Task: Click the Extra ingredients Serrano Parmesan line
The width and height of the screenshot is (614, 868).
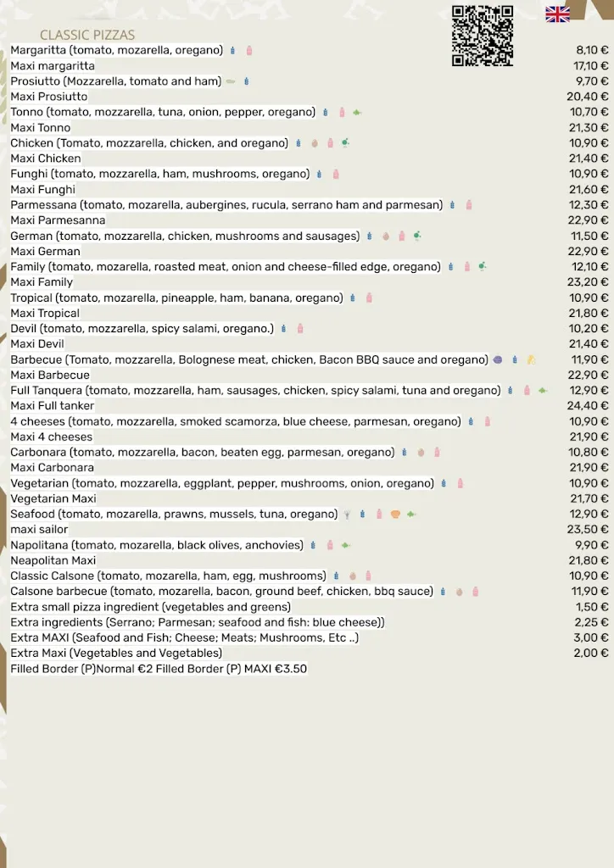Action: click(x=197, y=623)
